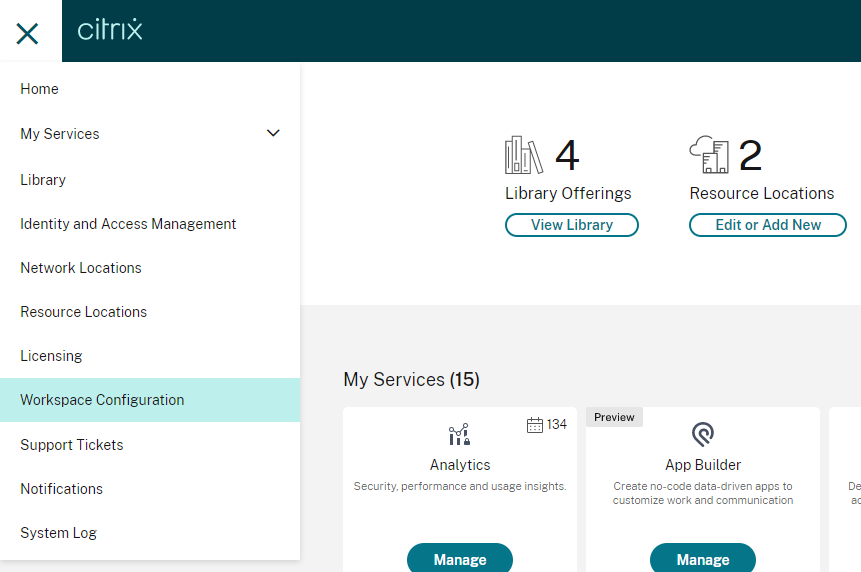Open Identity and Access Management

[128, 224]
